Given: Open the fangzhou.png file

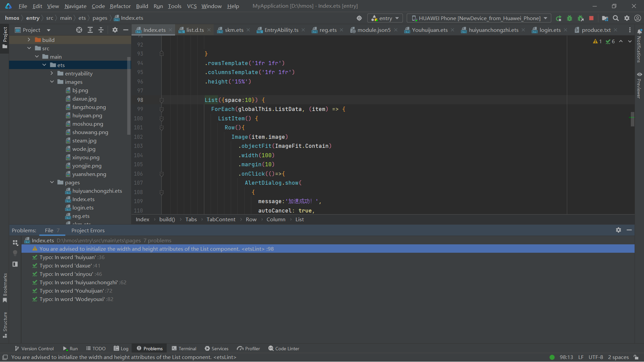Looking at the screenshot, I should [x=89, y=107].
